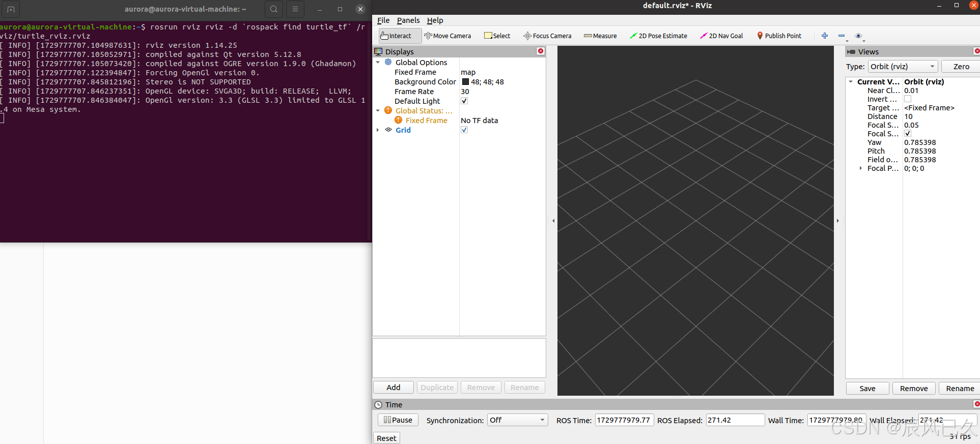
Task: Select the Interact tool
Action: (400, 36)
